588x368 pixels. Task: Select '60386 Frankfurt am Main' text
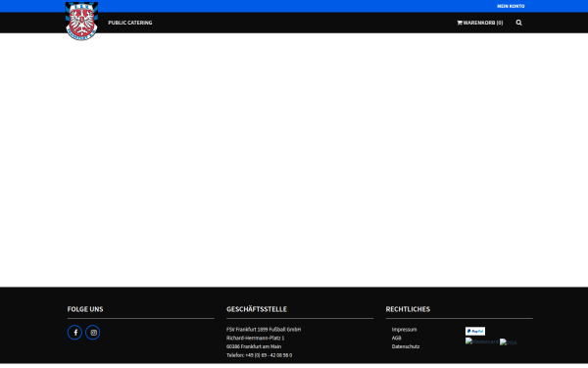[254, 346]
